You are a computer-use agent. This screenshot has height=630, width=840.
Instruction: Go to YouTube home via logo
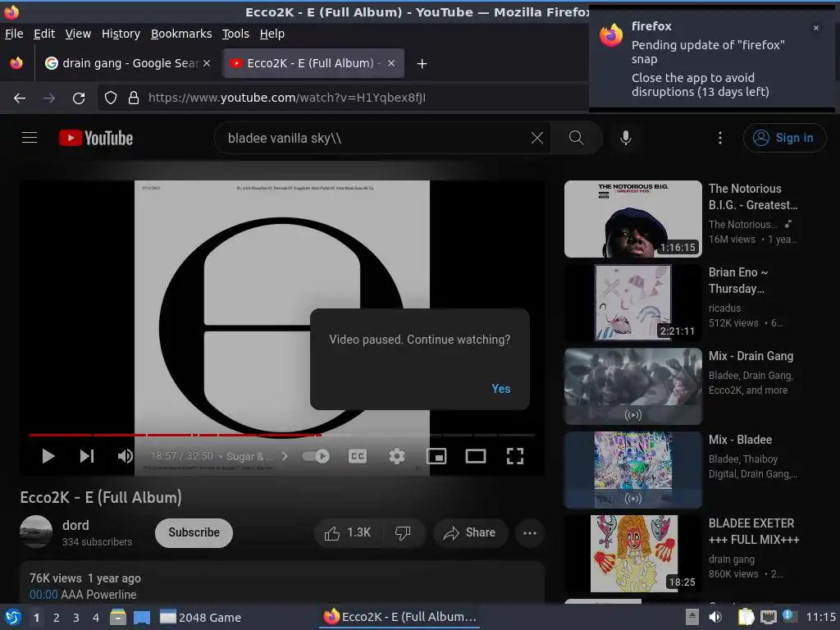click(x=96, y=138)
